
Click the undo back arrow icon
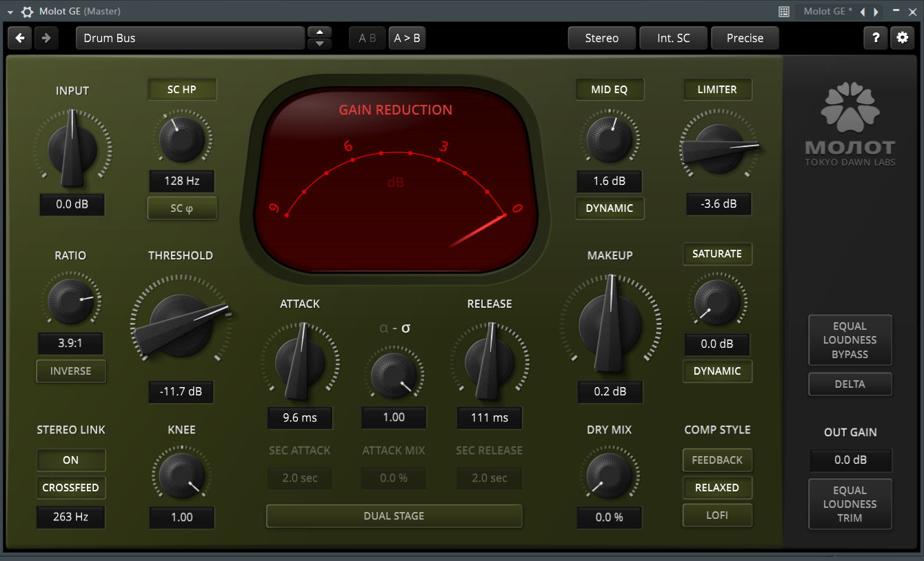20,38
